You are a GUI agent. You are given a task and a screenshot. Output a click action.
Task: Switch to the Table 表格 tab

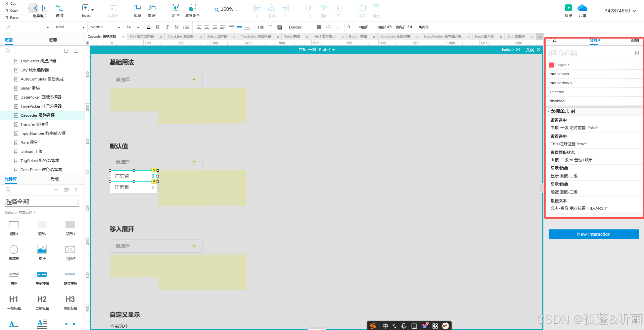292,37
